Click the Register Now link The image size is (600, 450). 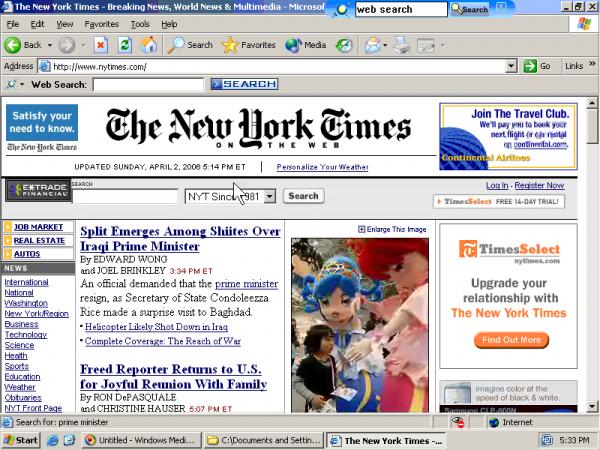(x=539, y=186)
